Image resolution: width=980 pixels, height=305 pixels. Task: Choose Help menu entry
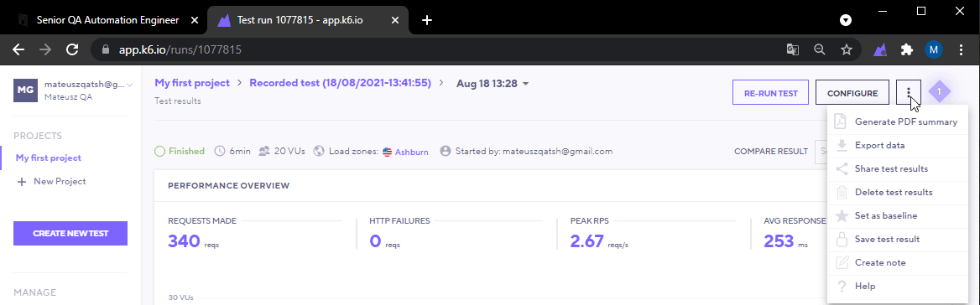pyautogui.click(x=898, y=287)
